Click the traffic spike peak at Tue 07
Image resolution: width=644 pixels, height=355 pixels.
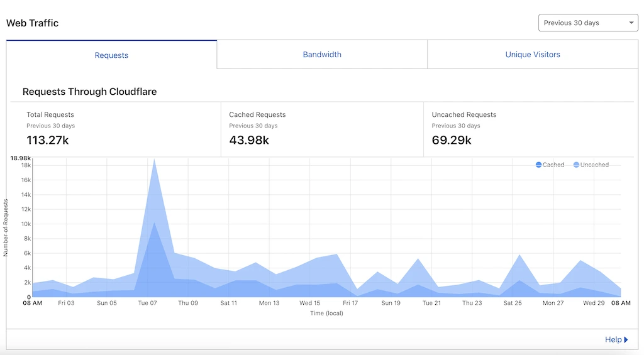[154, 159]
